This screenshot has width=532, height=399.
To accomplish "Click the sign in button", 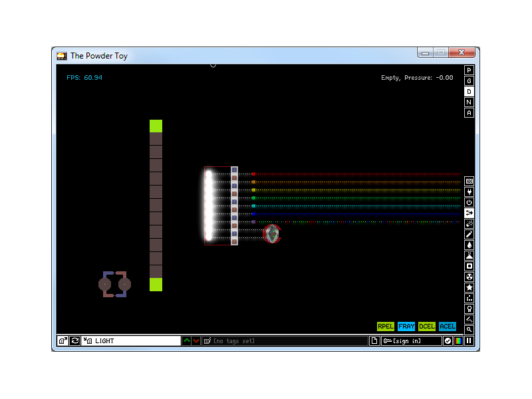I will click(411, 340).
